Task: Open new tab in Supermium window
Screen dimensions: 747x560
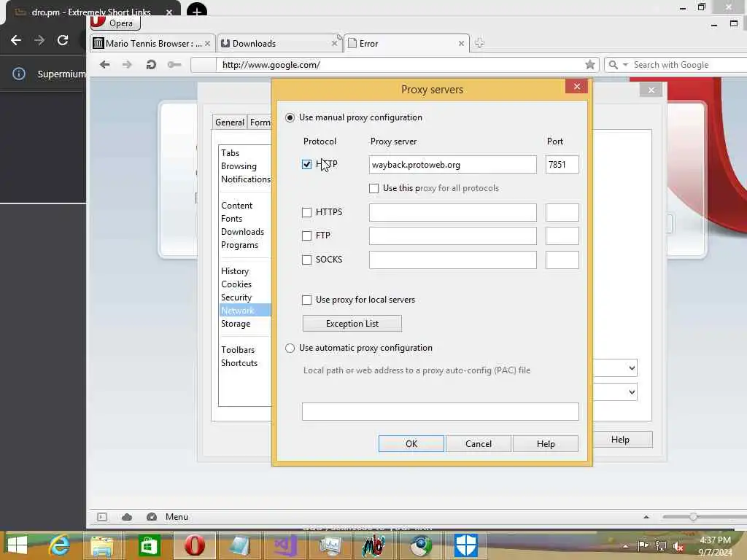Action: (197, 10)
